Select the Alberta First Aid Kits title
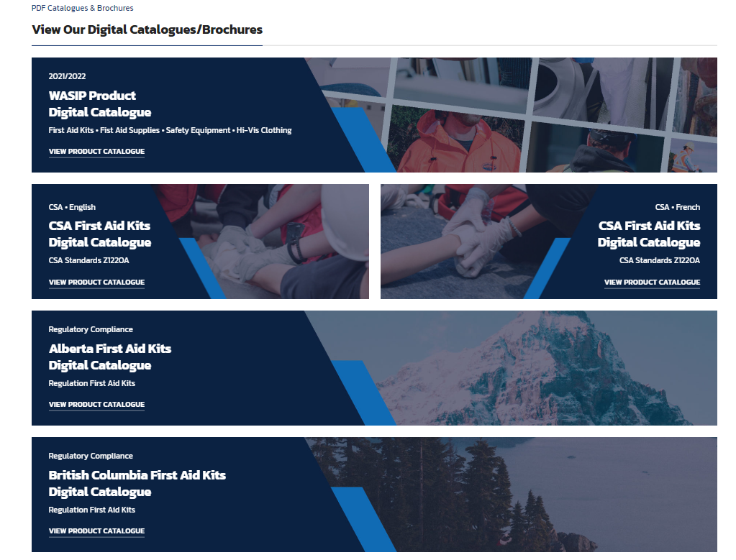The height and width of the screenshot is (560, 736). pos(110,357)
